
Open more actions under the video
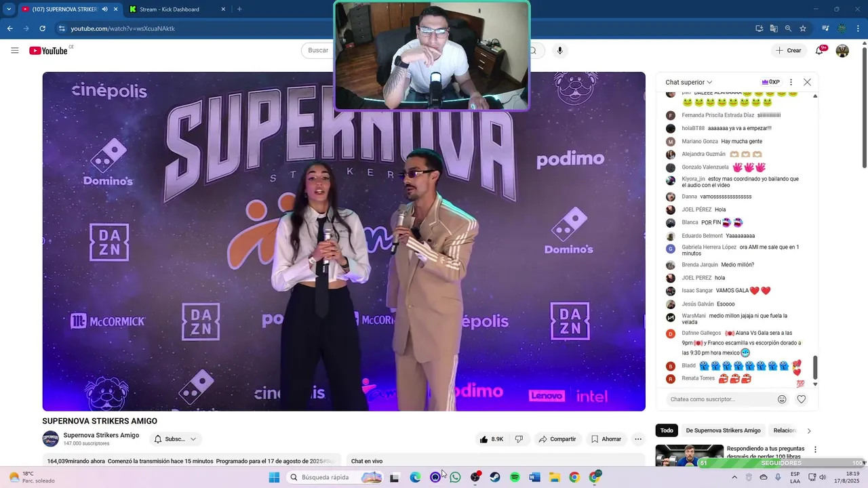pos(637,439)
